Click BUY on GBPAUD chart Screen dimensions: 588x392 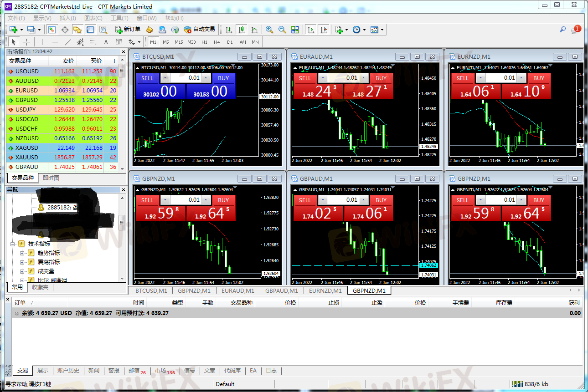tap(381, 200)
